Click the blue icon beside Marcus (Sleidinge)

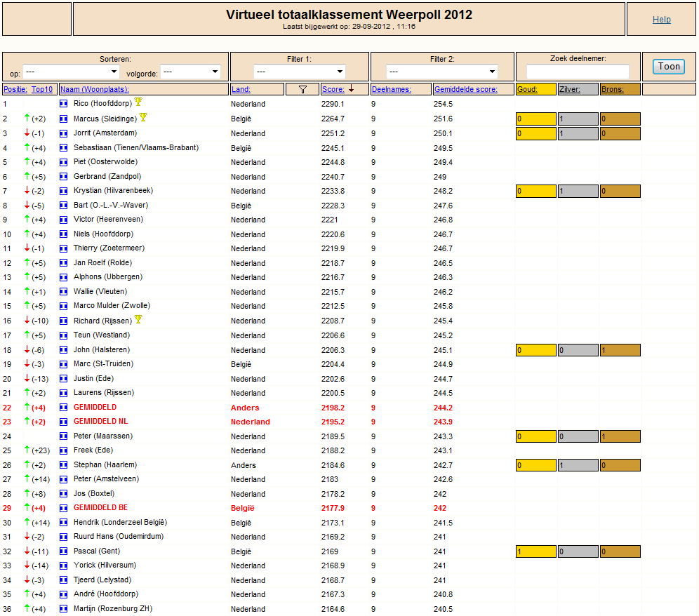click(x=64, y=119)
